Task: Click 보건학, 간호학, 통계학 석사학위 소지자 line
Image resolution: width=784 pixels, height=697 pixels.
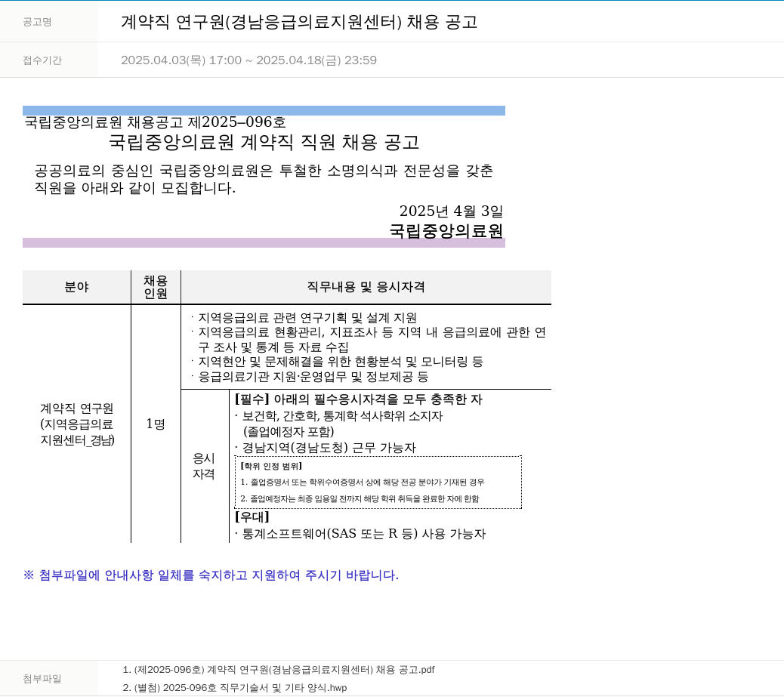Action: click(x=338, y=416)
